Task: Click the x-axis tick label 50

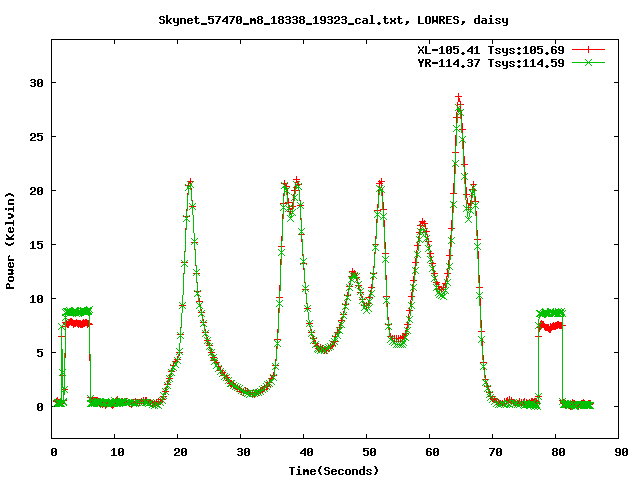Action: (x=369, y=452)
